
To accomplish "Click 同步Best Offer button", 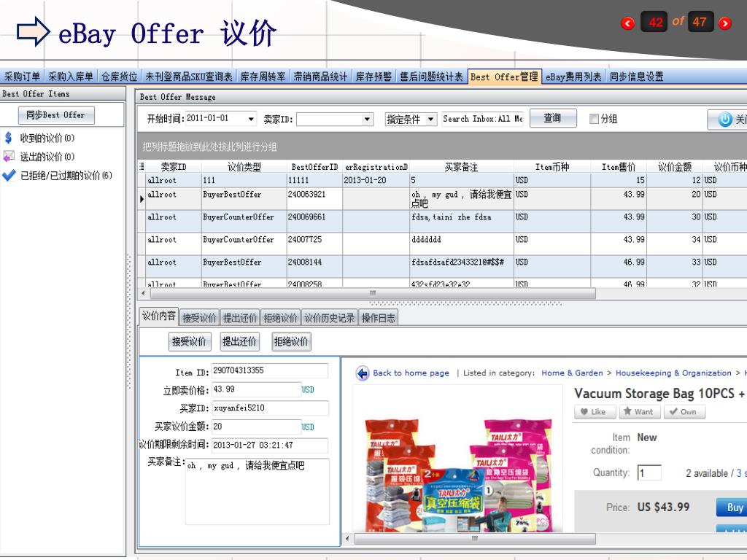I will point(56,115).
